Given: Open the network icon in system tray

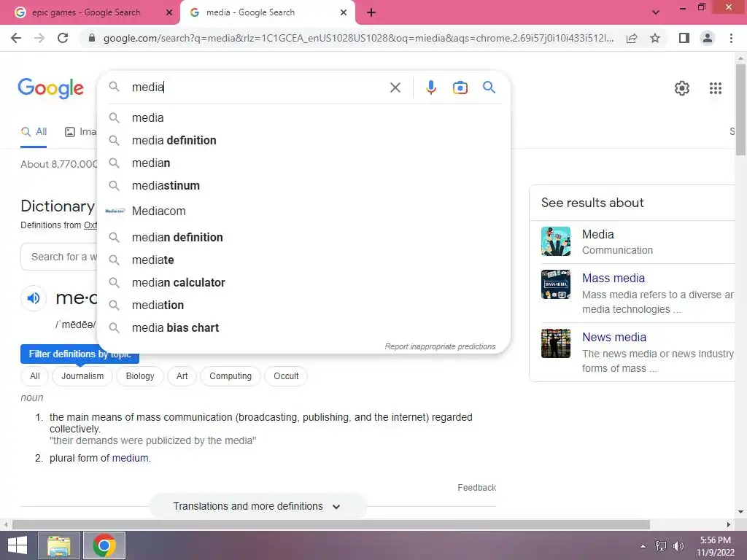Looking at the screenshot, I should pyautogui.click(x=661, y=546).
